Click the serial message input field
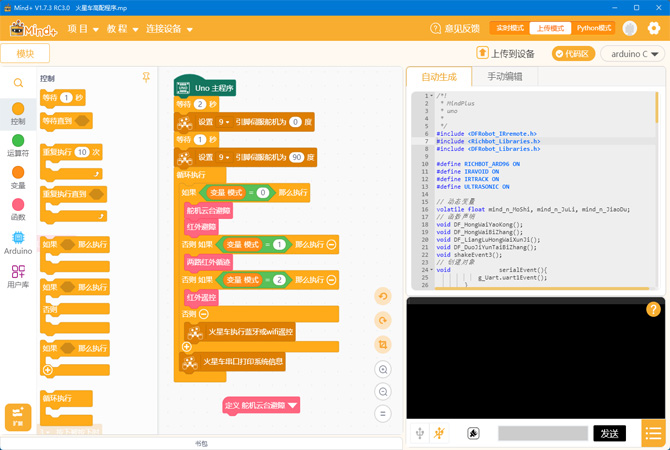Screen dimensions: 670x450 (x=543, y=433)
